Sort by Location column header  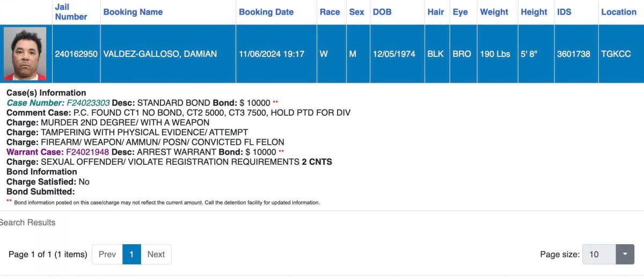click(x=619, y=12)
